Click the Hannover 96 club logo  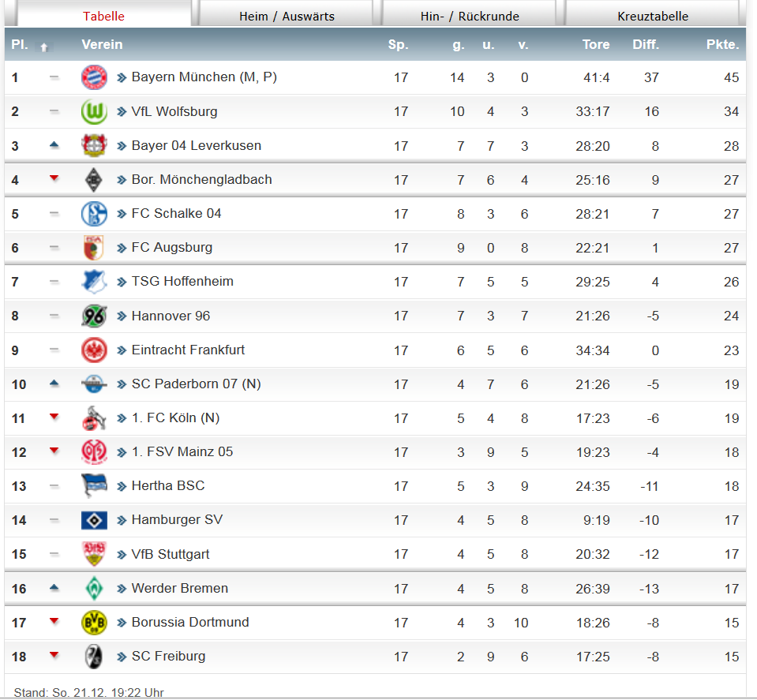pos(94,316)
